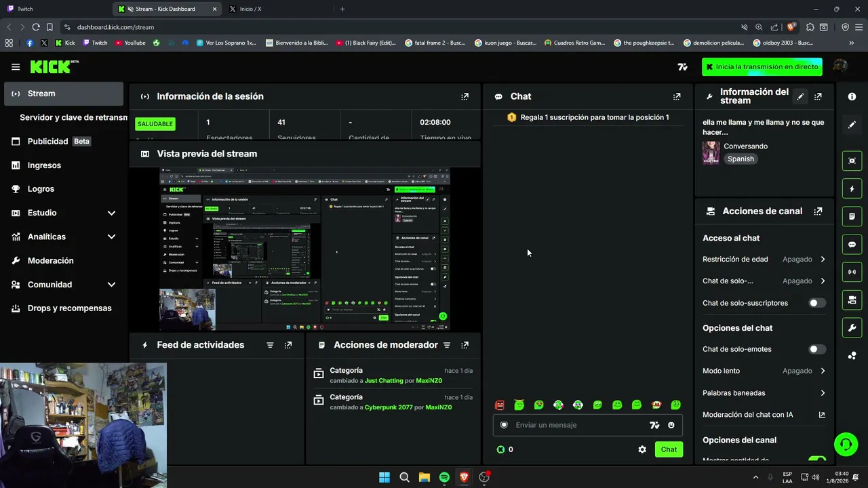Viewport: 868px width, 488px height.
Task: Toggle the lightning activity feed widget icon
Action: (852, 188)
